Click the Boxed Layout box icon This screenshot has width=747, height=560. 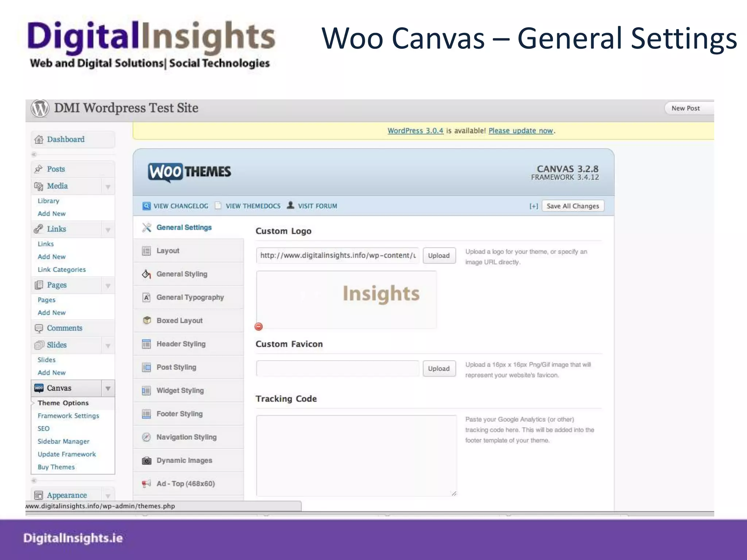[147, 320]
